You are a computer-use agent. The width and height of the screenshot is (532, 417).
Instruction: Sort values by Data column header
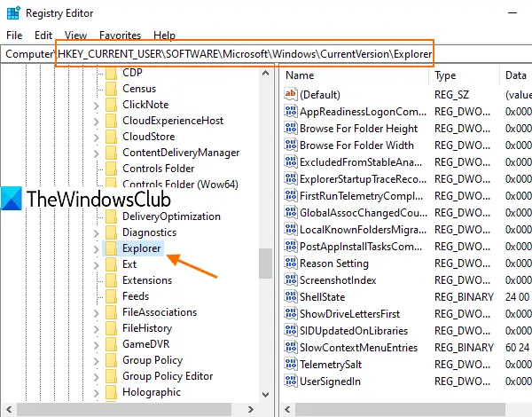[516, 75]
